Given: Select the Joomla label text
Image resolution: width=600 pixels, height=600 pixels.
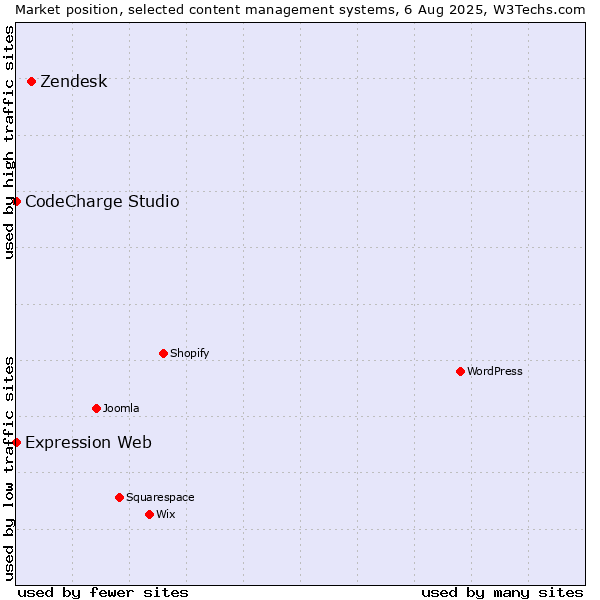Looking at the screenshot, I should (x=121, y=408).
